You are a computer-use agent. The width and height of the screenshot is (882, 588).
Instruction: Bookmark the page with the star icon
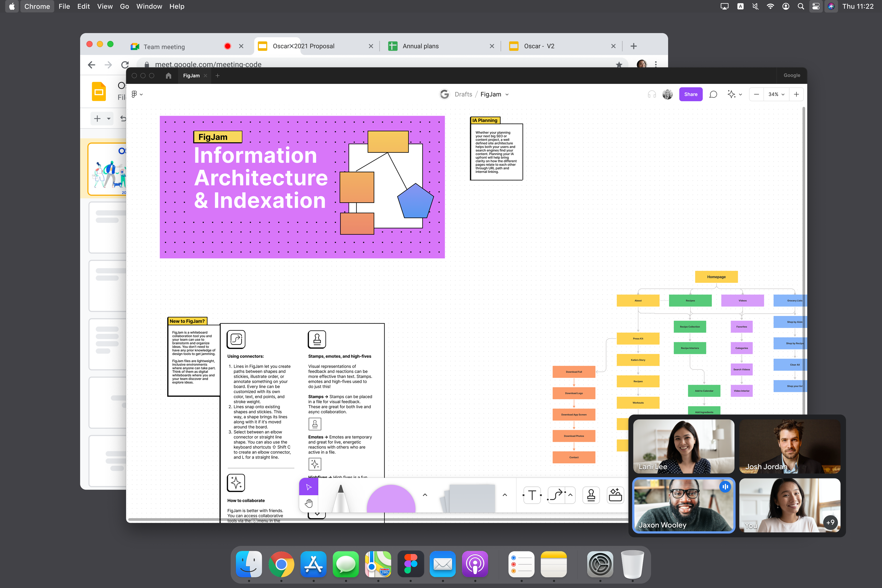(x=619, y=64)
